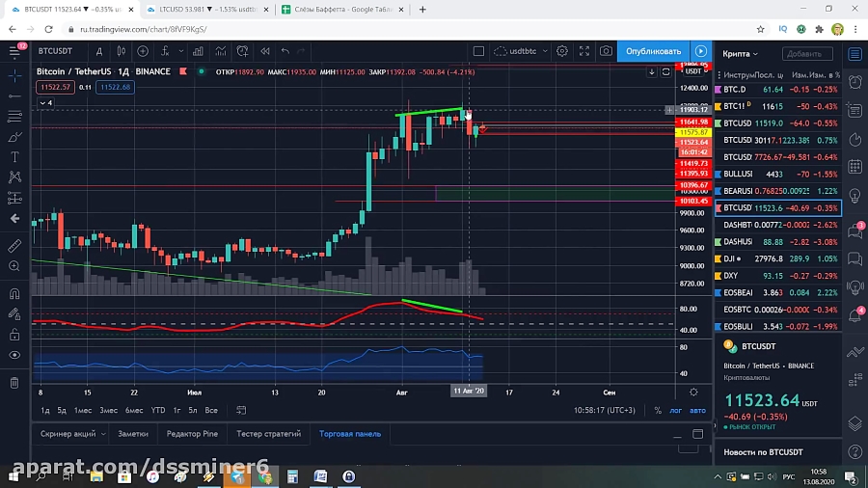
Task: Expand the indicator templates arrow
Action: click(x=181, y=51)
